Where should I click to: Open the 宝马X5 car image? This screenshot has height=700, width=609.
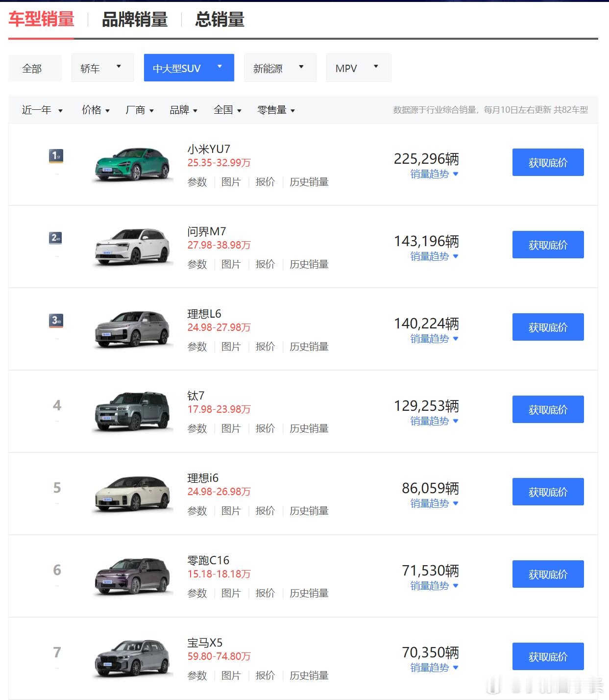coord(132,659)
